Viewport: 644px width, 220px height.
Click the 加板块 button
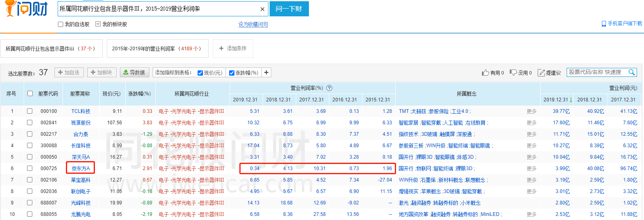101,72
